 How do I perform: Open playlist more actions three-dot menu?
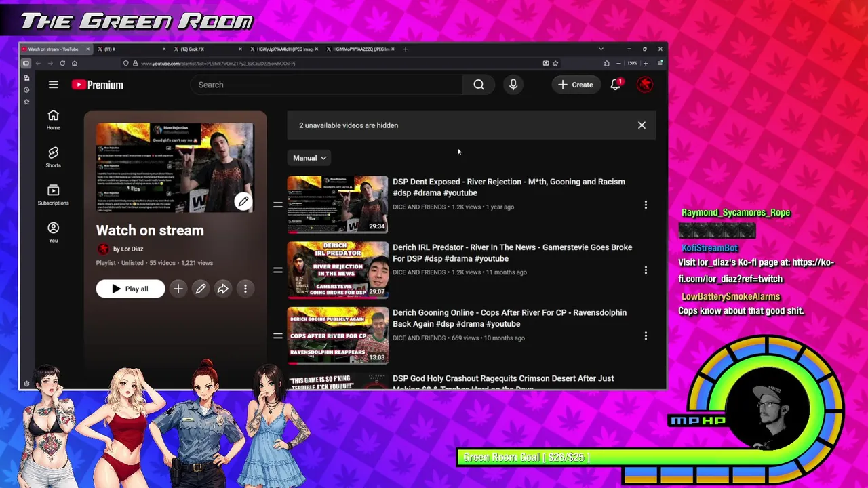(245, 289)
